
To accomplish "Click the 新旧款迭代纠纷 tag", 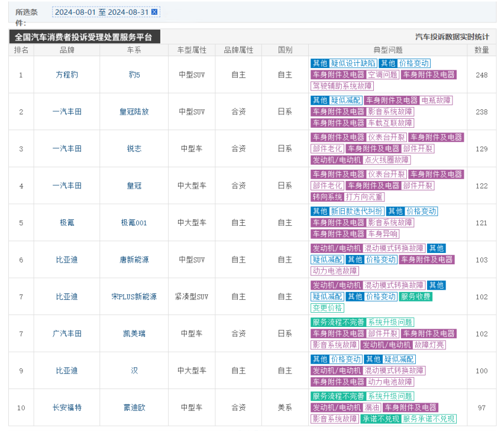I will 357,211.
